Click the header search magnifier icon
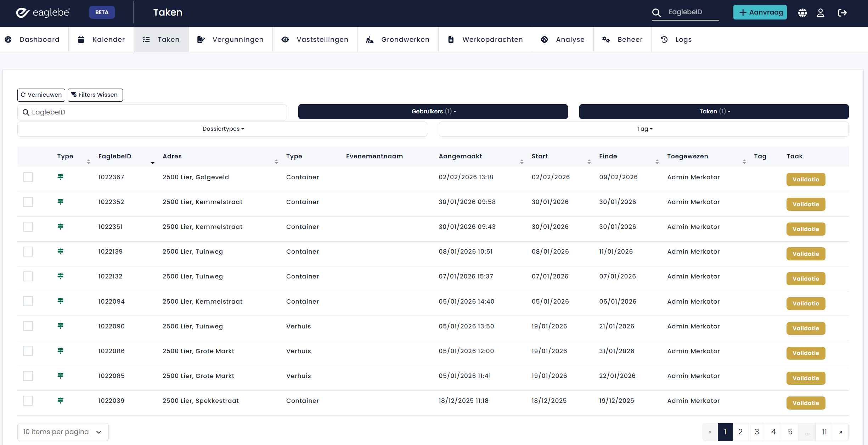Screen dimensions: 868x445 point(656,13)
